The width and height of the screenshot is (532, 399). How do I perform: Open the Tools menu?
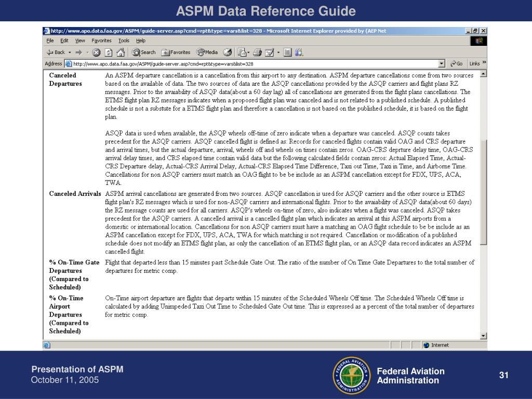[124, 41]
